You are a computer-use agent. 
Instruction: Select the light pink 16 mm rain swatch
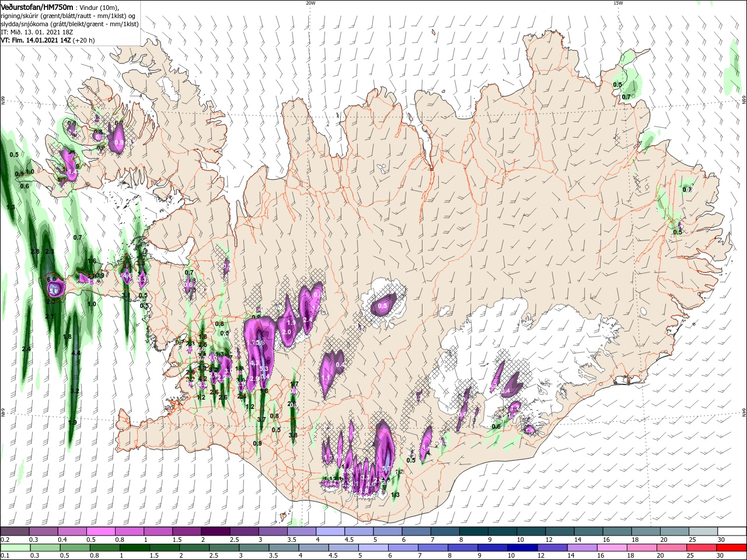(612, 548)
